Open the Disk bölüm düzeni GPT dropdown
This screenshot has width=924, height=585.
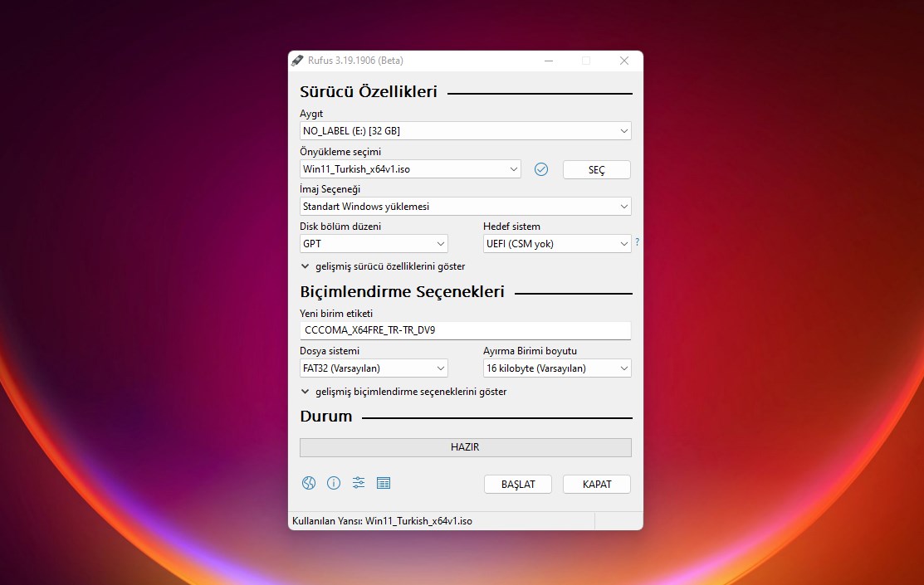(x=374, y=244)
